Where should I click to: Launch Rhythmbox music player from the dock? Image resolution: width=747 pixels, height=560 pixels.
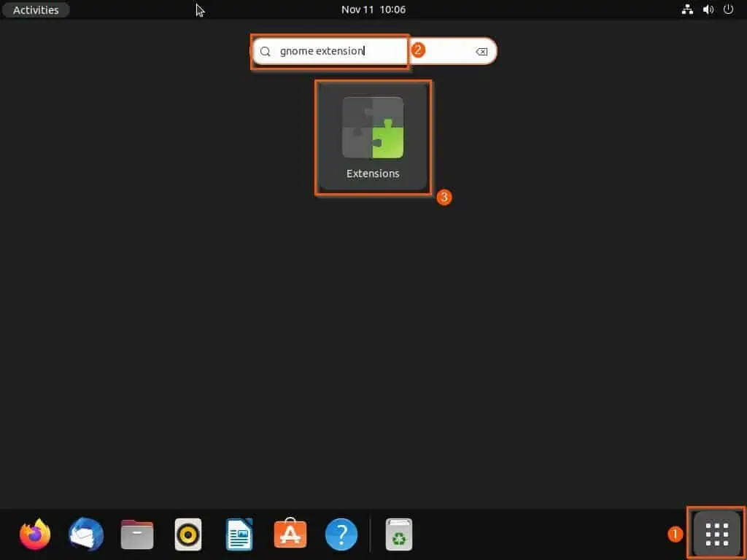click(187, 533)
